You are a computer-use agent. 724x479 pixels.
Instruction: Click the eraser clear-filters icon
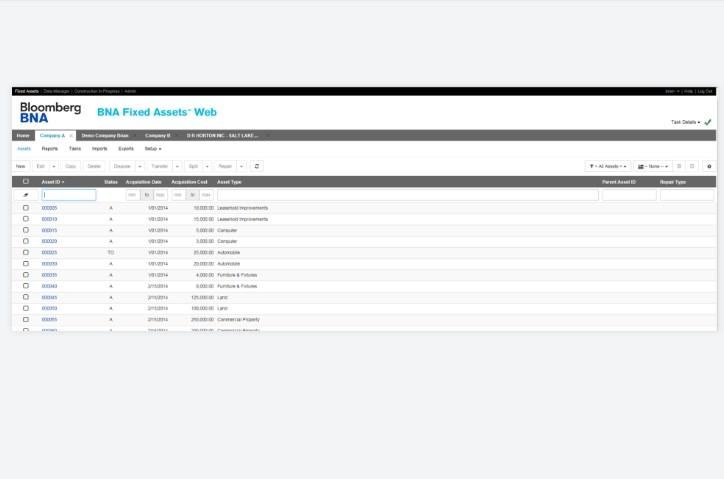tap(26, 195)
